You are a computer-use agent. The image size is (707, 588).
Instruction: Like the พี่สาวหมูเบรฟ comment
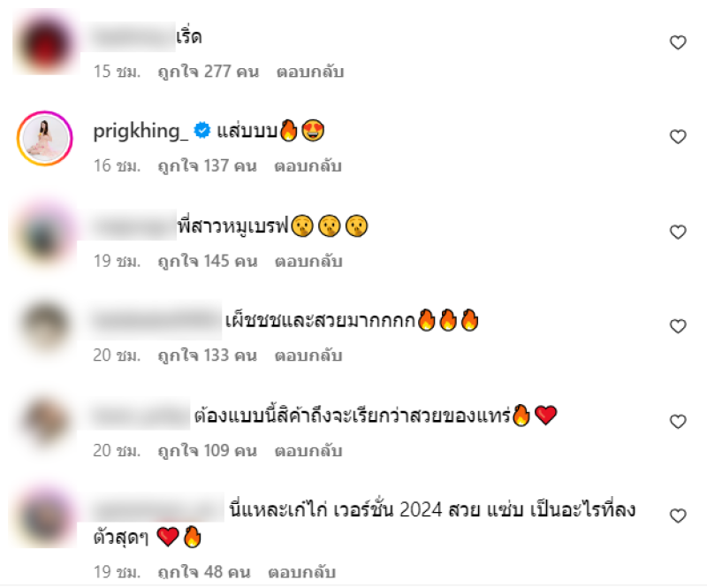pyautogui.click(x=678, y=232)
